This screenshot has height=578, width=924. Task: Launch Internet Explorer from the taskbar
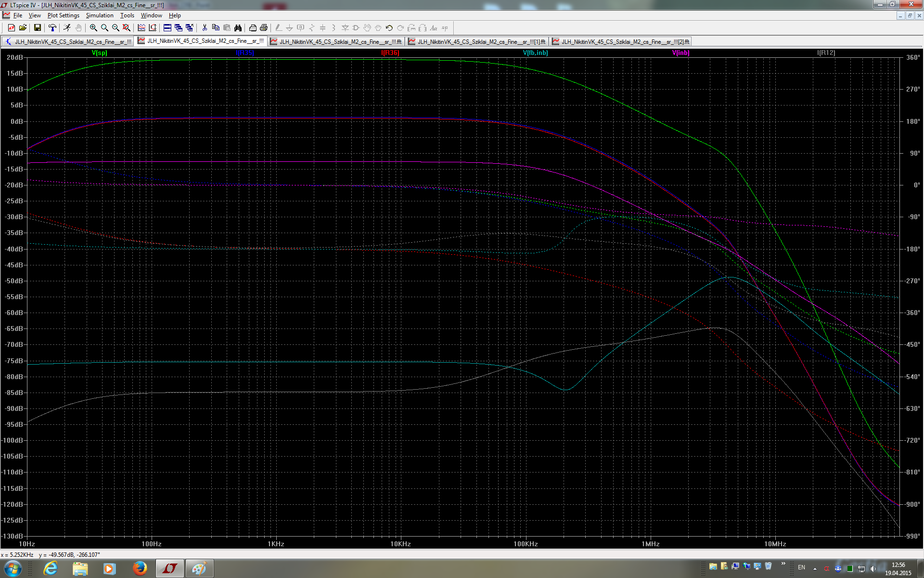click(x=51, y=569)
